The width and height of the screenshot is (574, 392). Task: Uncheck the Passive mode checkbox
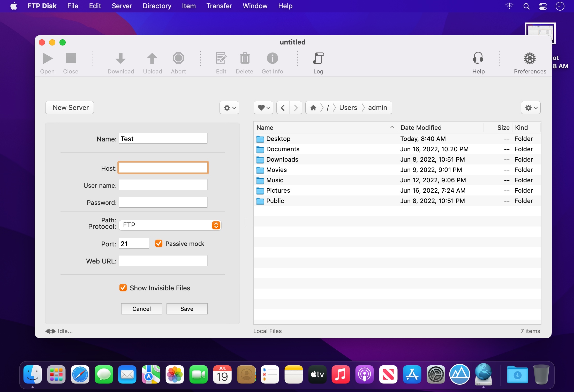click(159, 244)
